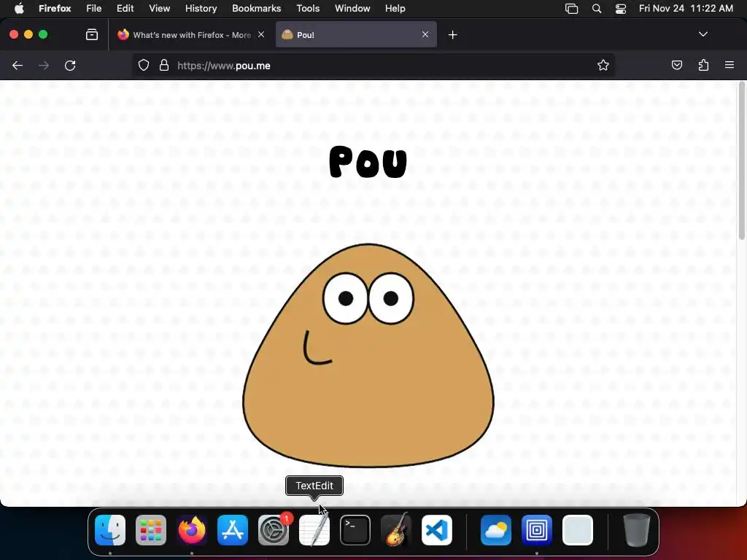
Task: Open the Save to Pocket button
Action: 676,65
